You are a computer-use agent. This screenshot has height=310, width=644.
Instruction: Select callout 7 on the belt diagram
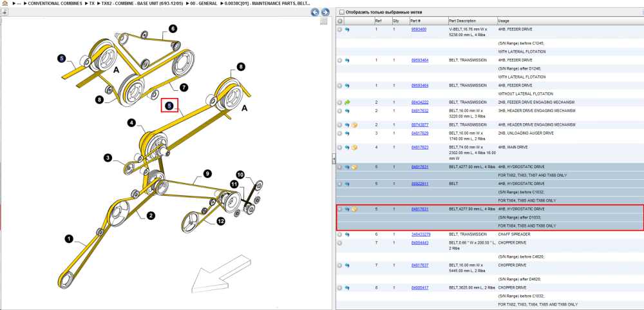[x=184, y=87]
